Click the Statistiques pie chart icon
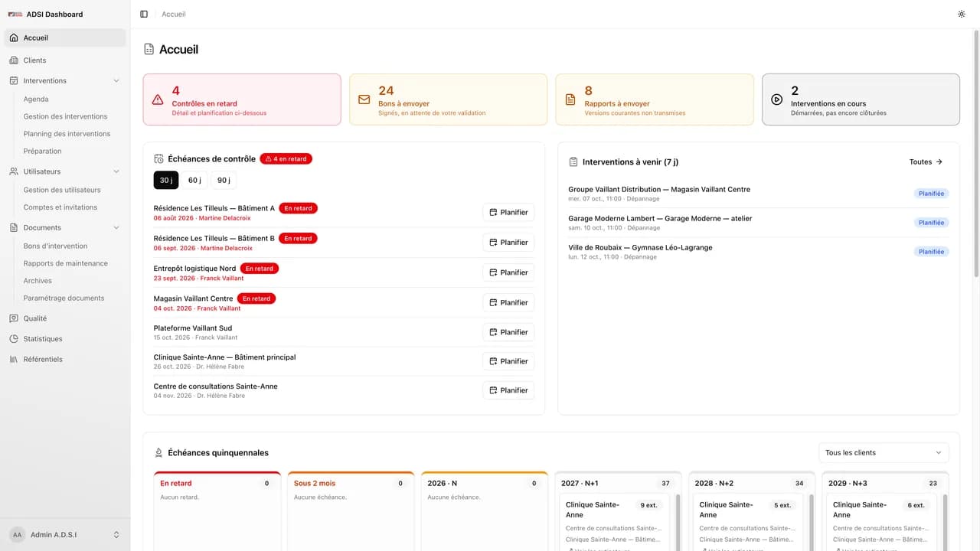The height and width of the screenshot is (551, 980). pos(14,338)
